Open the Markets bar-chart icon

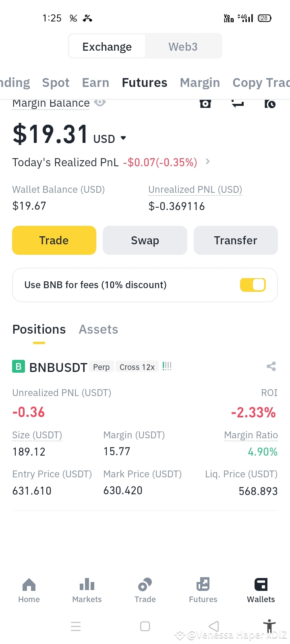[87, 584]
